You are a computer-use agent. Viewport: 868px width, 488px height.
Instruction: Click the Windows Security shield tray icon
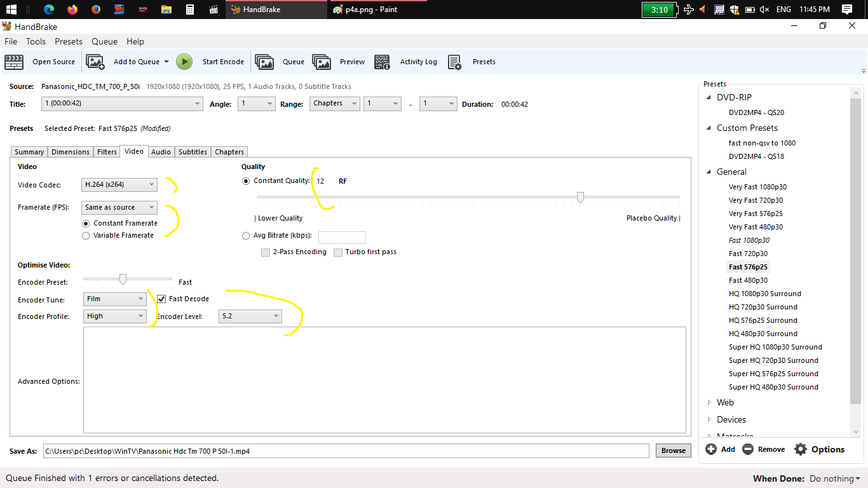[734, 10]
